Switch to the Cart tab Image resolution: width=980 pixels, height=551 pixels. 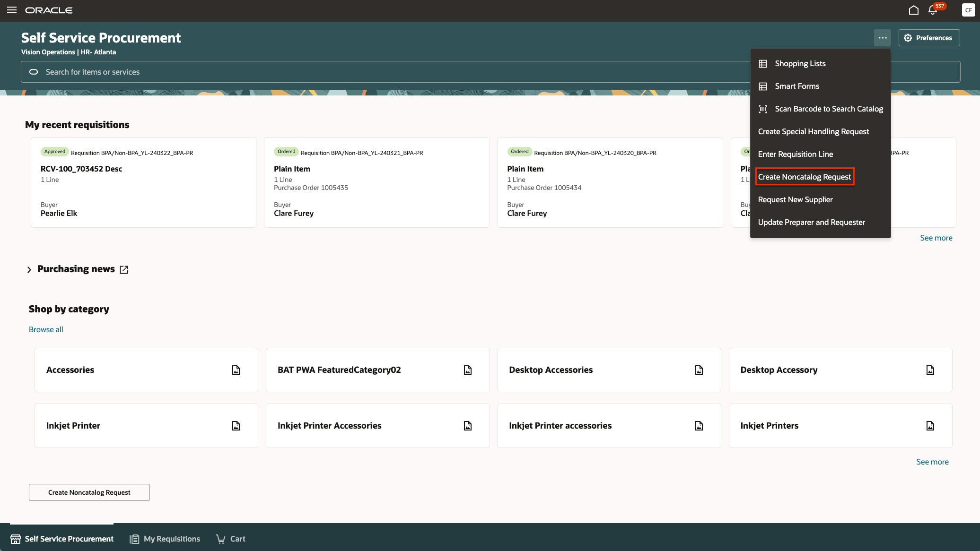(x=231, y=539)
